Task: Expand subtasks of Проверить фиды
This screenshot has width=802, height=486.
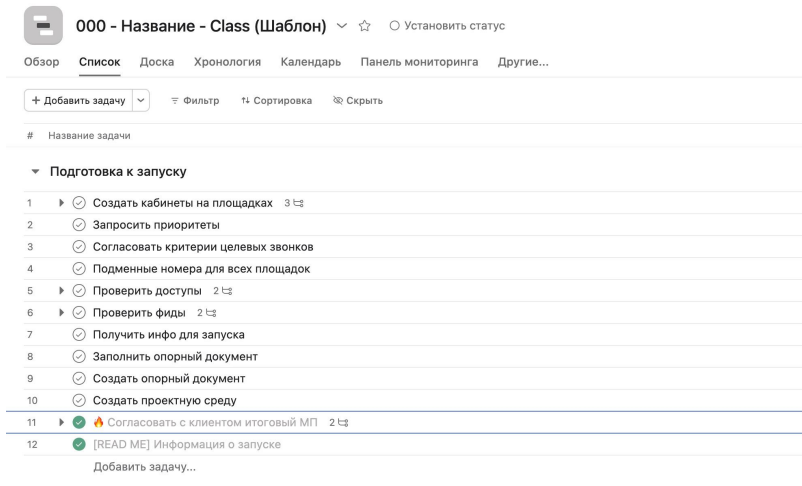Action: (61, 313)
